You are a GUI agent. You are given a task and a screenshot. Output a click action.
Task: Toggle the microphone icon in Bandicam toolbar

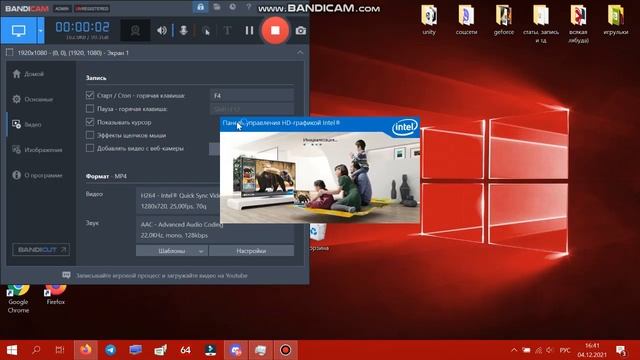click(x=184, y=31)
